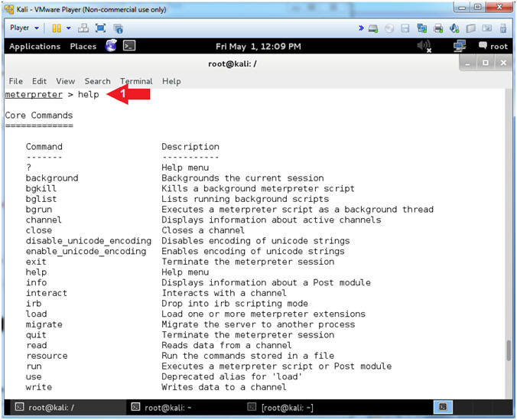Click the quit command entry
This screenshot has height=420, width=517.
pos(36,335)
